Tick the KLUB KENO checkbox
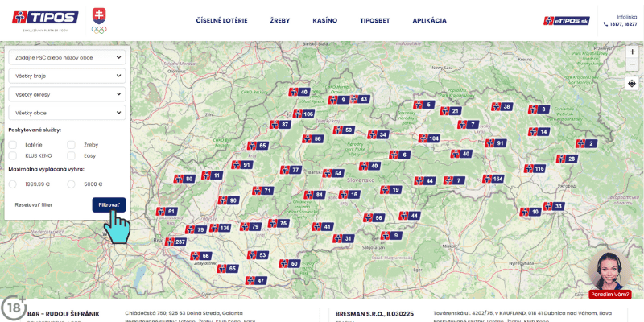Screen dimensions: 644x322 tap(13, 155)
